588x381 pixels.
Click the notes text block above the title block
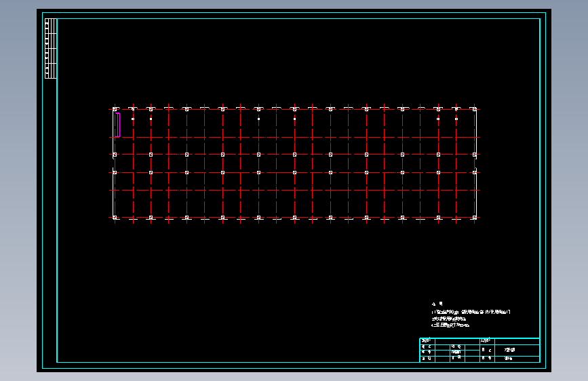point(471,315)
